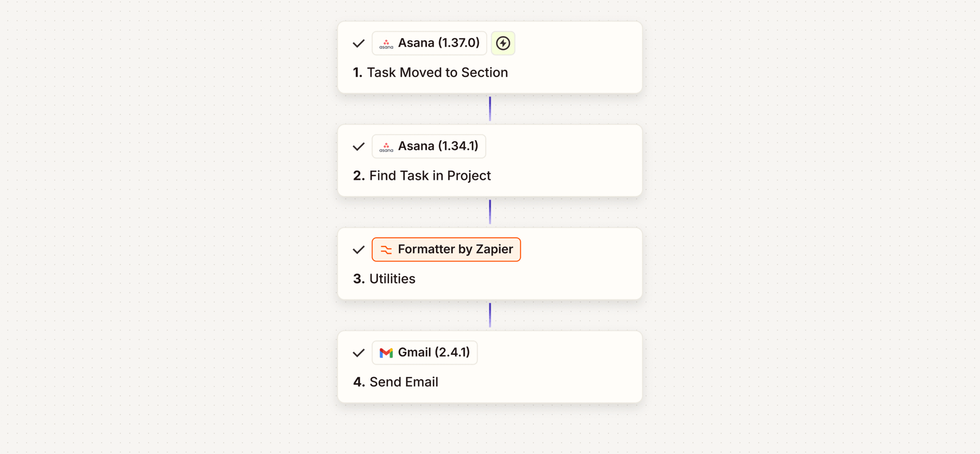Click connector line between steps 2 and 3
The height and width of the screenshot is (454, 980).
coord(490,212)
